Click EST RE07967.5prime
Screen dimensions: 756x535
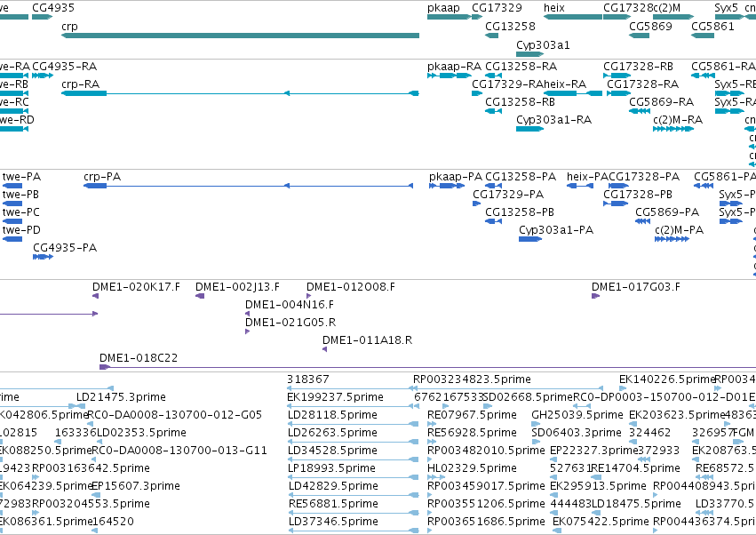tap(432, 424)
